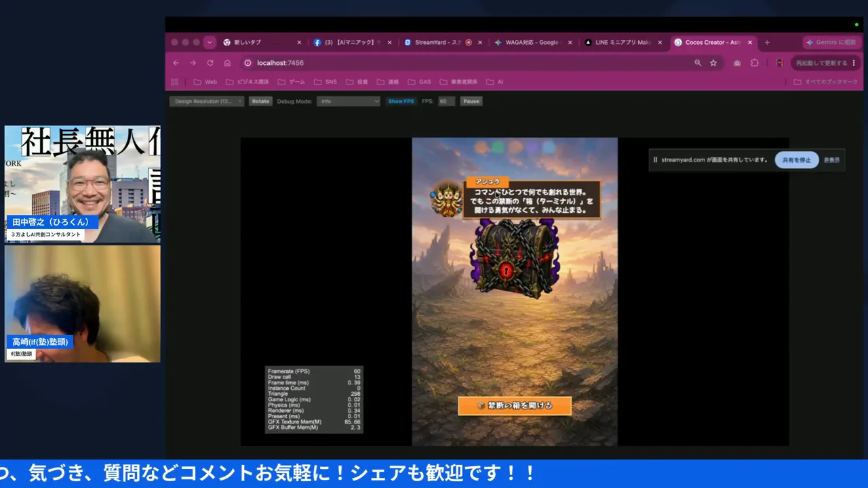The height and width of the screenshot is (488, 868).
Task: Open the 連絡 bookmarks folder
Action: point(389,82)
